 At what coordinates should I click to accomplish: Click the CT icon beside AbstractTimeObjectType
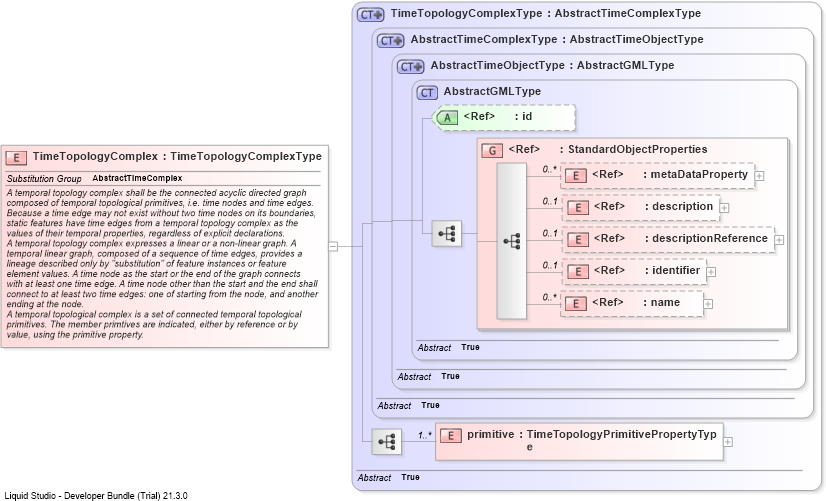click(411, 67)
